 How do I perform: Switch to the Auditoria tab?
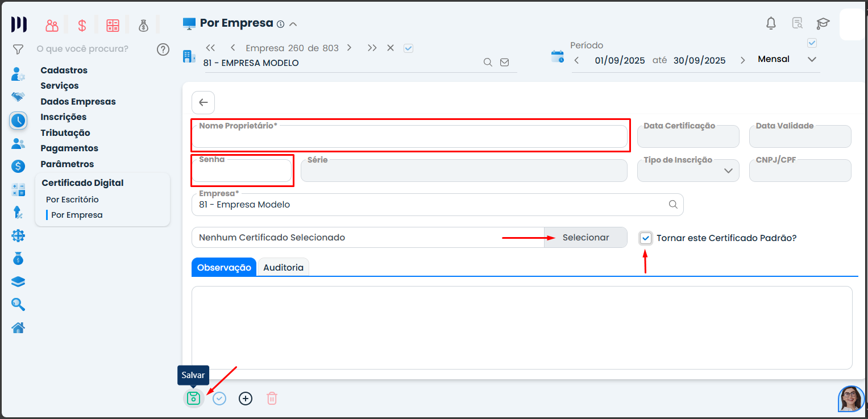coord(283,267)
